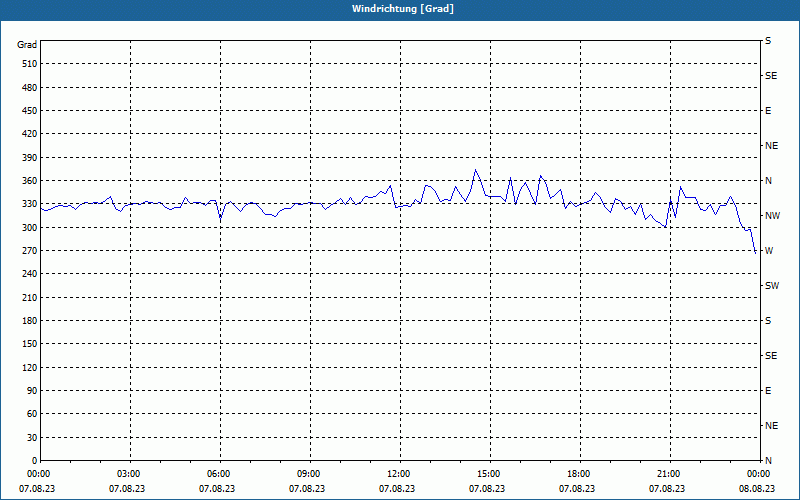Viewport: 800px width, 500px height.
Task: Click the Windrichtung [Grad] chart title
Action: [x=403, y=9]
